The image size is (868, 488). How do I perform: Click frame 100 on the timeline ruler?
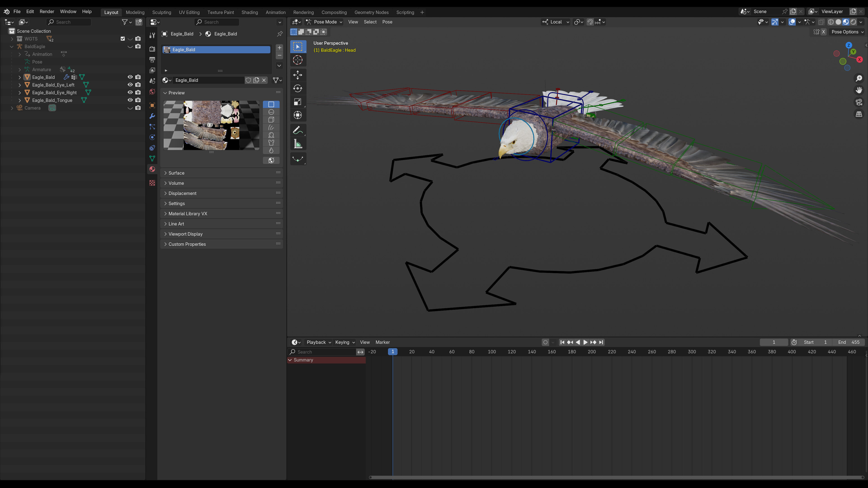point(492,352)
